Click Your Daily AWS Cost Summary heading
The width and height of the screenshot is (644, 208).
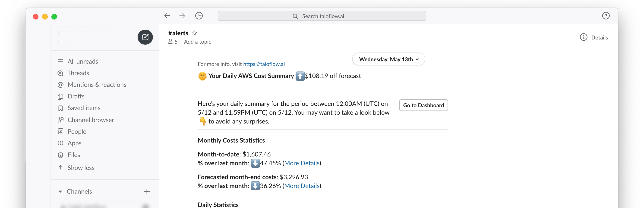tap(251, 76)
